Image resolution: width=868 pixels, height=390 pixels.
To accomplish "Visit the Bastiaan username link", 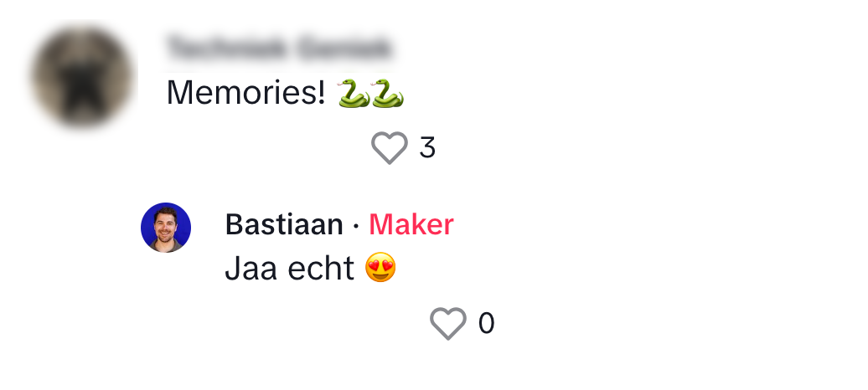I will pos(284,224).
